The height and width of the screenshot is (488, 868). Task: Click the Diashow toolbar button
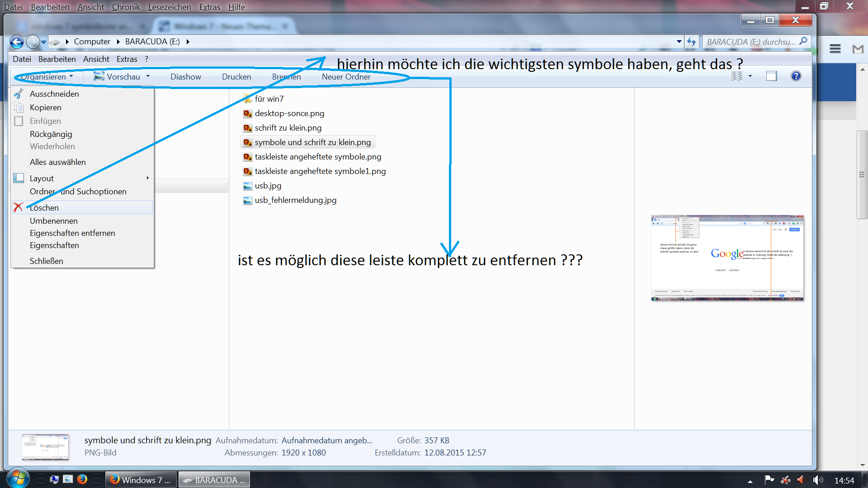tap(185, 77)
